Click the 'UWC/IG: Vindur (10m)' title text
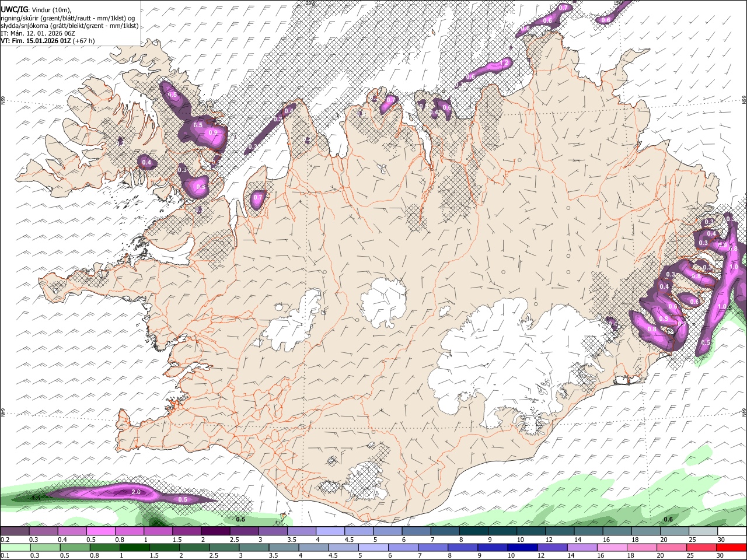 click(x=36, y=9)
